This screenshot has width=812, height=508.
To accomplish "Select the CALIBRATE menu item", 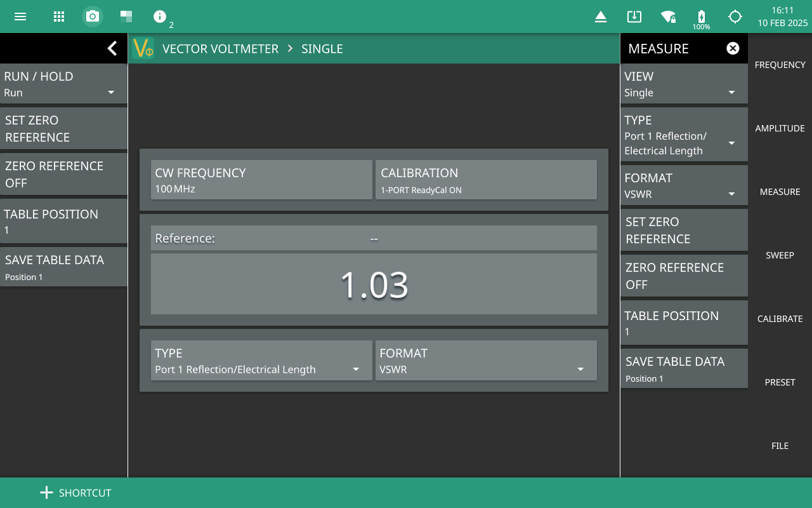I will (x=780, y=319).
